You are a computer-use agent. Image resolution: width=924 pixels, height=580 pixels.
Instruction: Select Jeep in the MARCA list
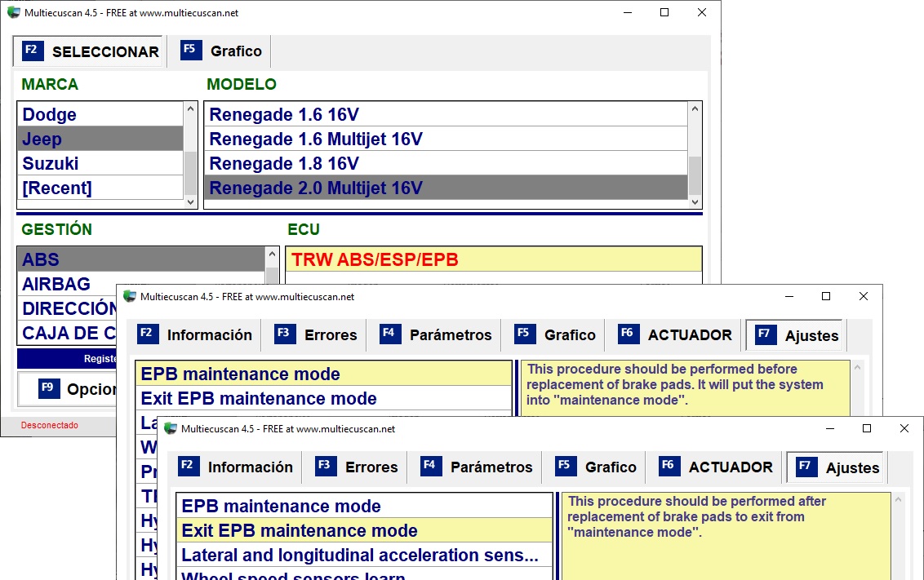tap(100, 139)
